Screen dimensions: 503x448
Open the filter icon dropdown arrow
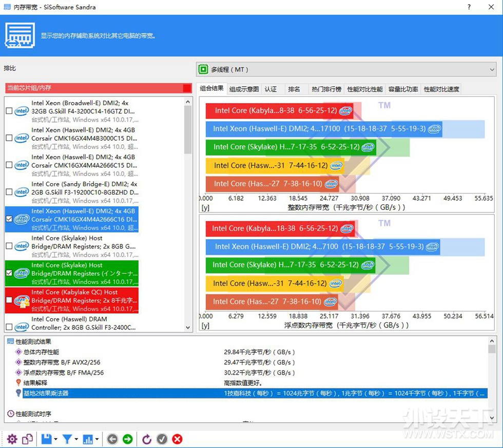tap(76, 439)
